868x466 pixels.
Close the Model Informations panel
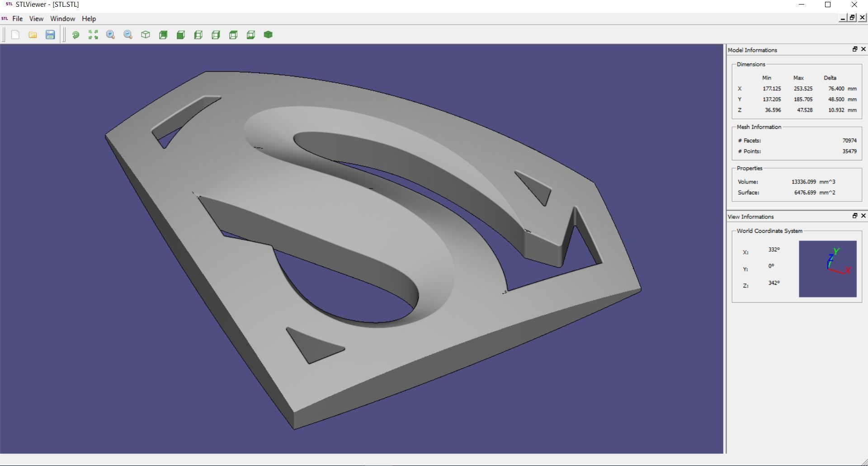[x=863, y=49]
